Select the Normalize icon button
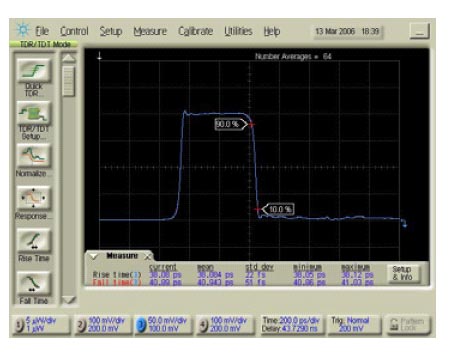Viewport: 449px width, 360px height. click(x=34, y=156)
